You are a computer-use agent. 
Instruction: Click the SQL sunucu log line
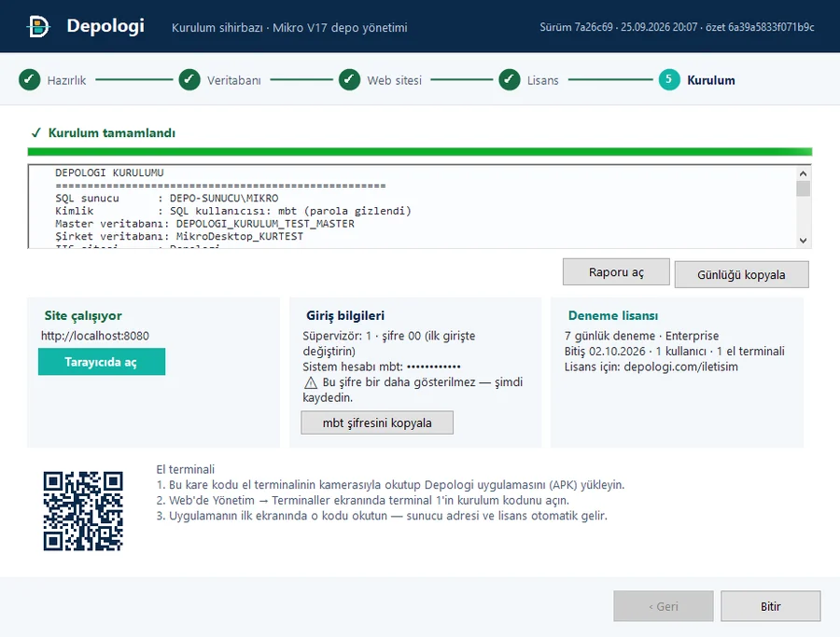167,198
